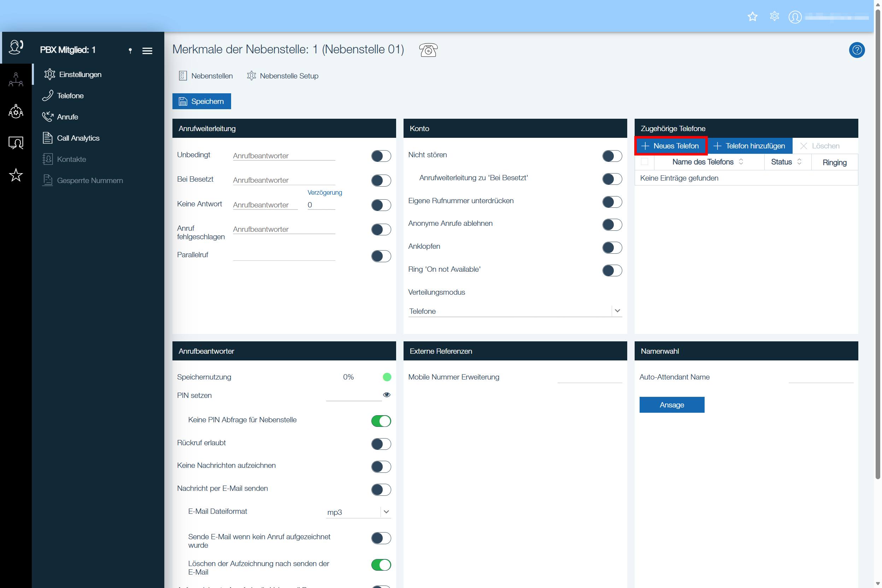Disable Keine PIN Abfrage für Nebenstelle

tap(381, 421)
